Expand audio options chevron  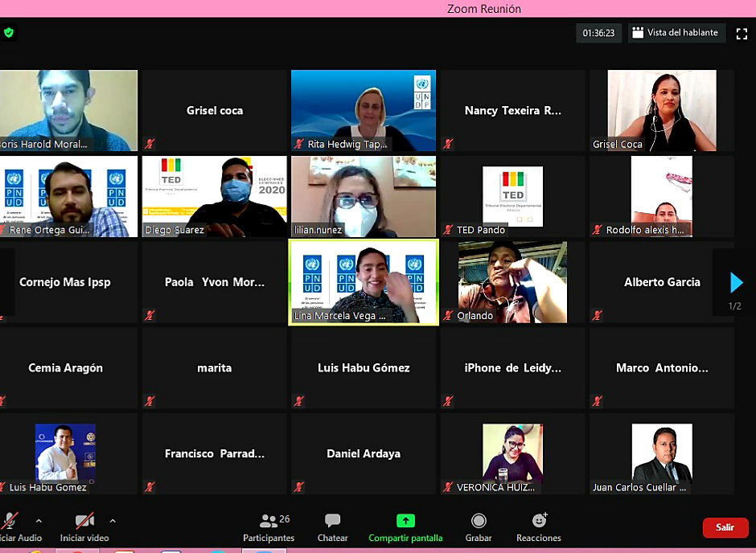pyautogui.click(x=39, y=521)
